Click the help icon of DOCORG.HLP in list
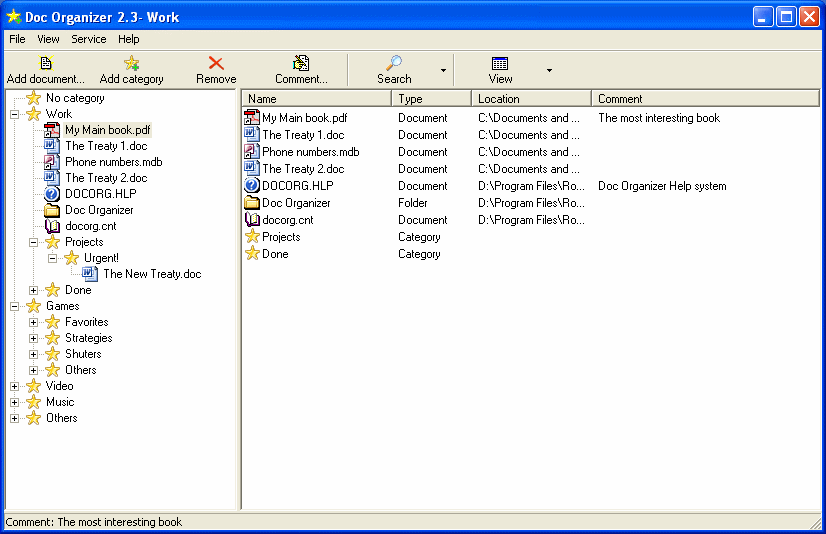The width and height of the screenshot is (826, 534). click(252, 185)
